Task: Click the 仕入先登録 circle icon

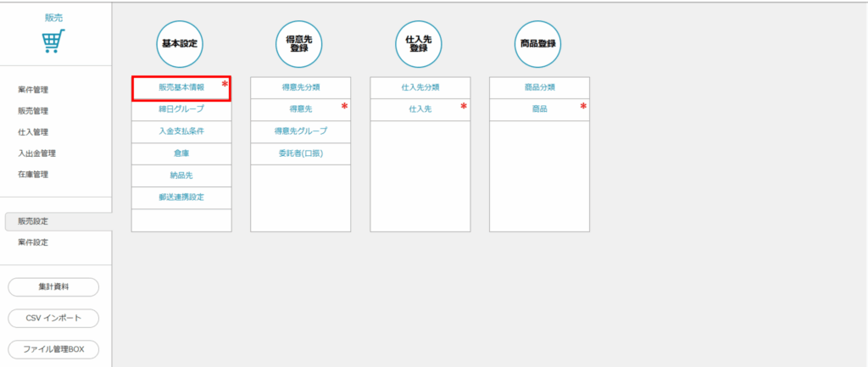Action: pos(420,43)
